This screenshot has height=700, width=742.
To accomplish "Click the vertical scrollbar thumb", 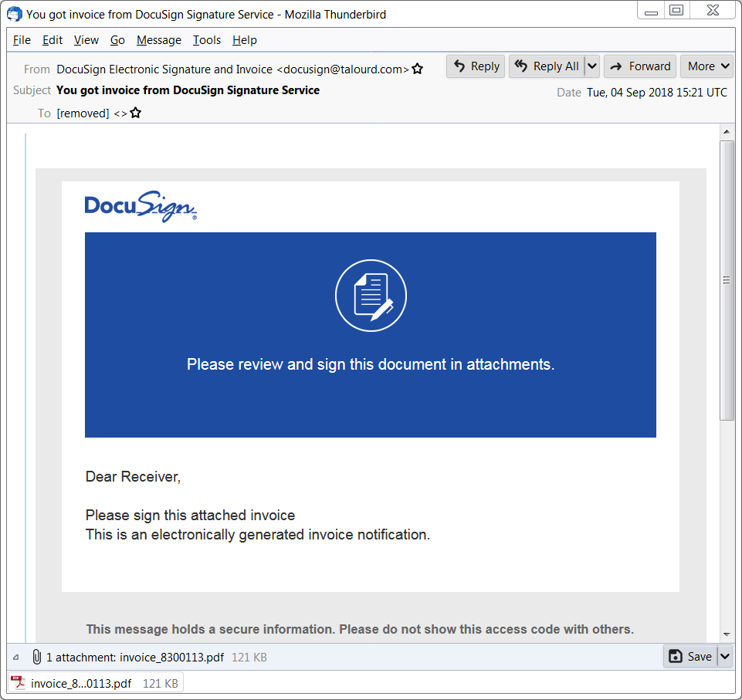I will (x=727, y=280).
